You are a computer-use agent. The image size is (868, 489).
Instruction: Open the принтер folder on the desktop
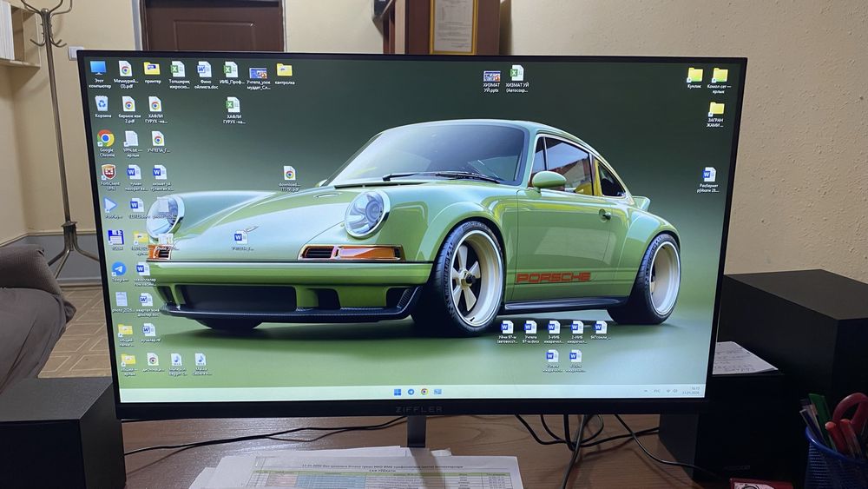pyautogui.click(x=152, y=73)
